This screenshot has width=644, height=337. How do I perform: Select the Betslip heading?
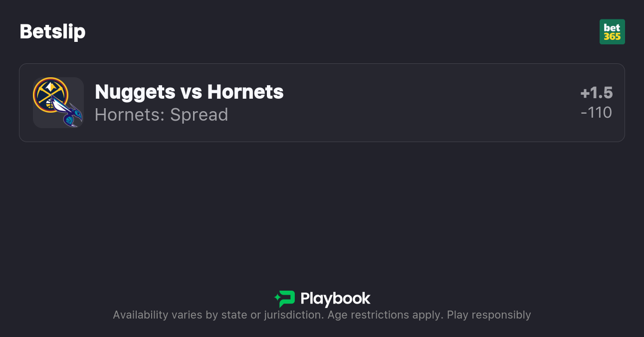coord(52,32)
